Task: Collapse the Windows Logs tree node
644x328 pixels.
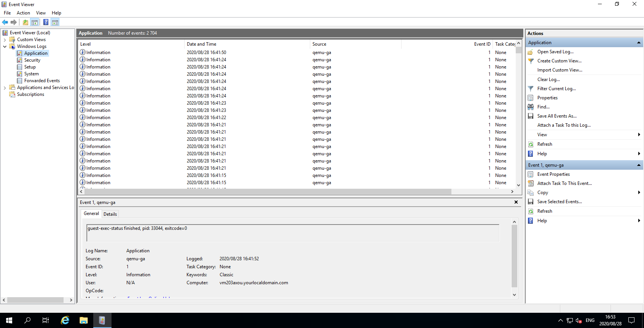Action: [5, 46]
